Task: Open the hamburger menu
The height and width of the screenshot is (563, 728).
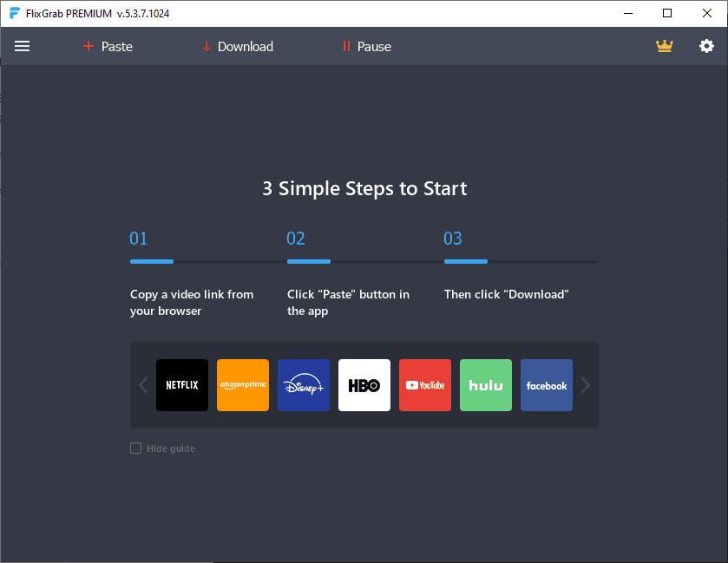Action: click(x=22, y=47)
